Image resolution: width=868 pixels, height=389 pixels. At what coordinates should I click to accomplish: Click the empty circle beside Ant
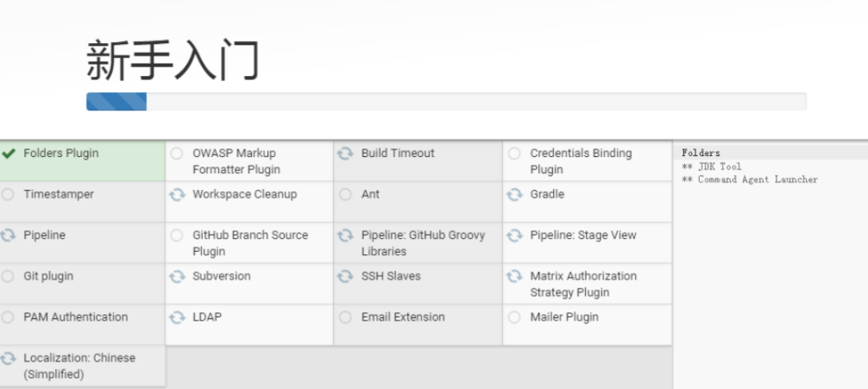tap(345, 194)
